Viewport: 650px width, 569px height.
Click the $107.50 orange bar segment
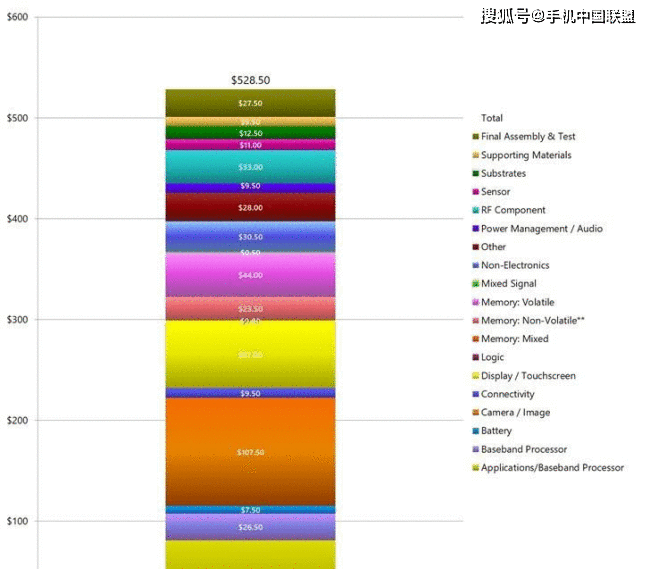click(x=250, y=452)
